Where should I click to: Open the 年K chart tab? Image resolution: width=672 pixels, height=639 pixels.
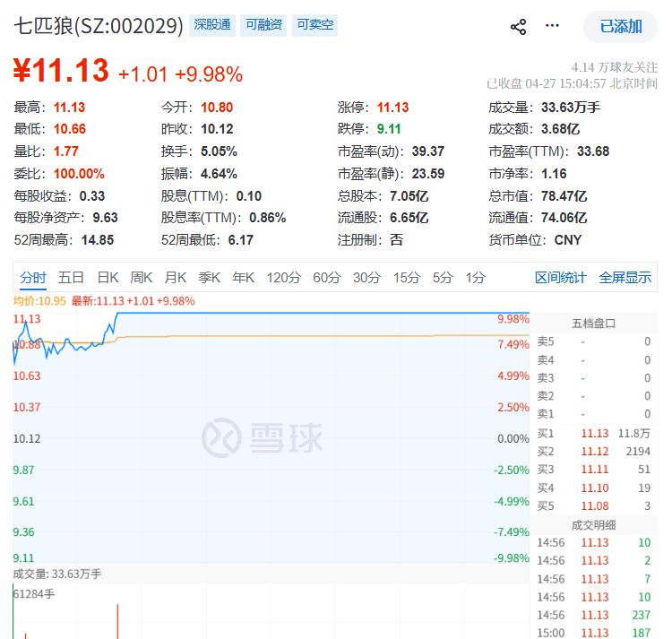243,278
